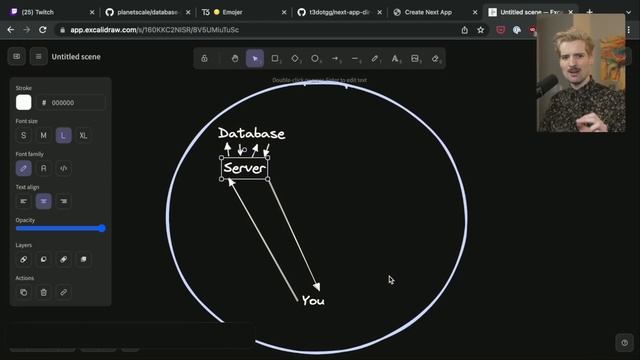Delete the selected element
This screenshot has height=360, width=640.
click(x=43, y=292)
